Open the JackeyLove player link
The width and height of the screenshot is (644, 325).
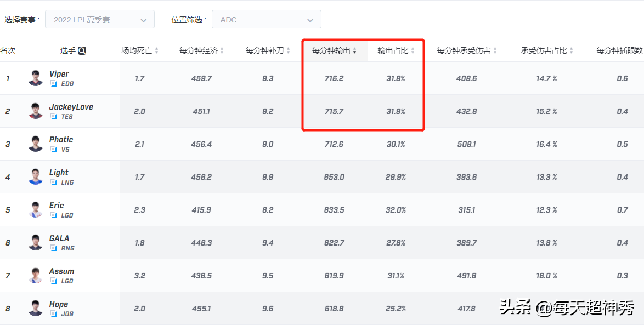[71, 107]
